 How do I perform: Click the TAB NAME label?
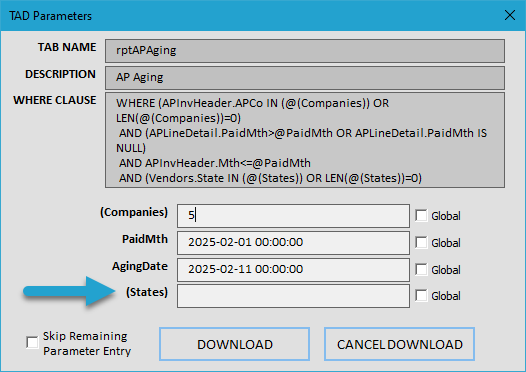pyautogui.click(x=67, y=47)
